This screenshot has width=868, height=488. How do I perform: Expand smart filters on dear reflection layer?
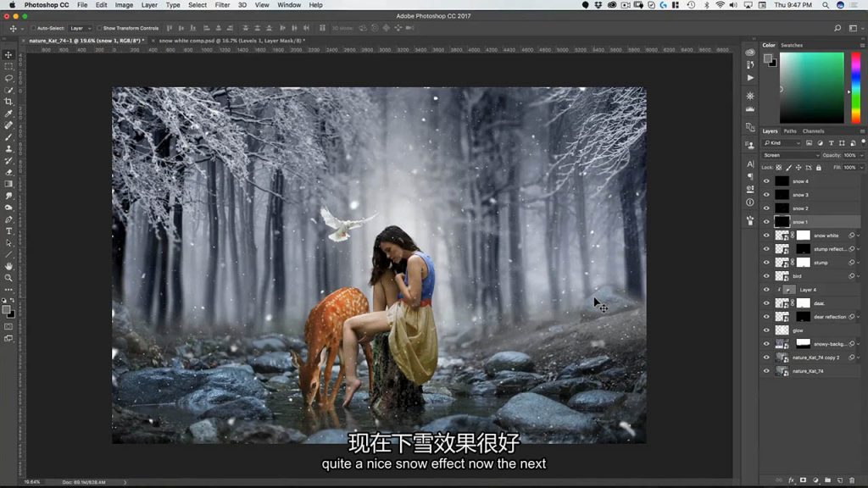[858, 317]
